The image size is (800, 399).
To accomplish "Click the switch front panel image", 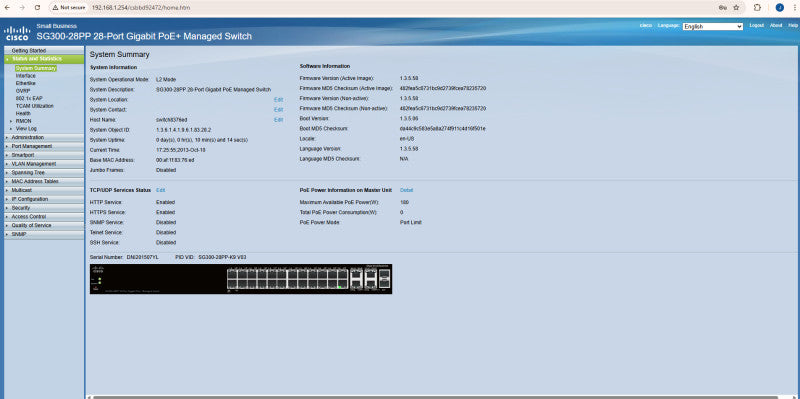I will [x=241, y=279].
